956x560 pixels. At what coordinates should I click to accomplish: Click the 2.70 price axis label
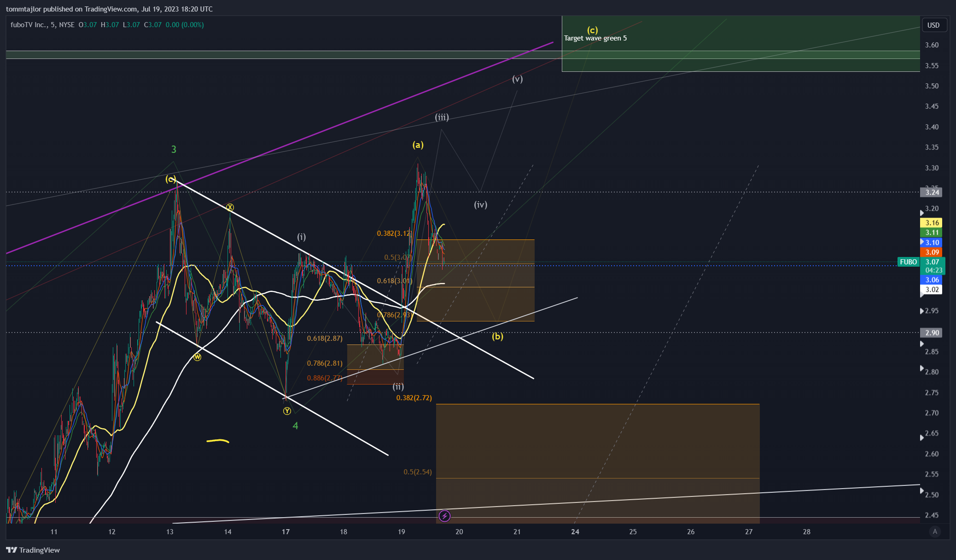(x=932, y=413)
